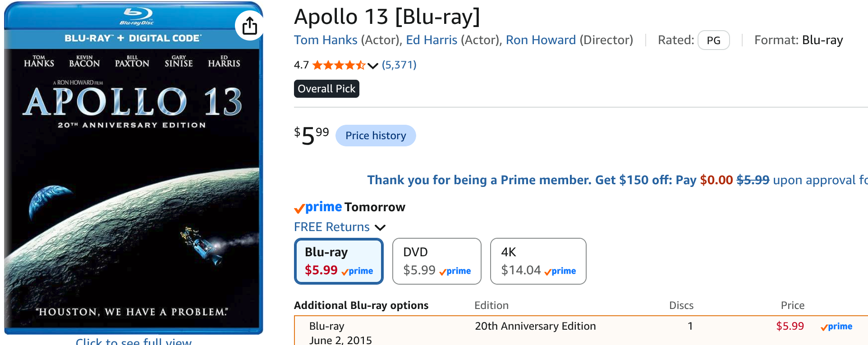Viewport: 868px width, 345px height.
Task: Select the DVD format option
Action: tap(437, 261)
